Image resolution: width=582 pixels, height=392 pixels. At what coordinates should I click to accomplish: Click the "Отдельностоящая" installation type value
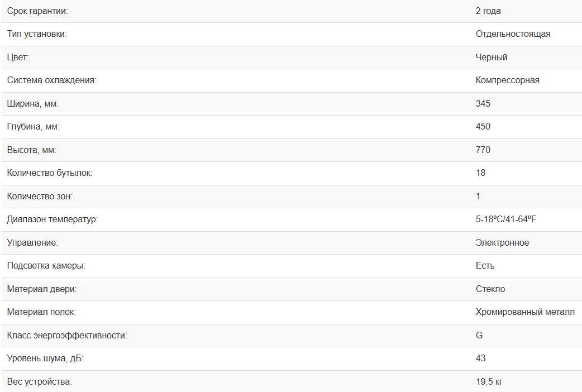pyautogui.click(x=513, y=34)
